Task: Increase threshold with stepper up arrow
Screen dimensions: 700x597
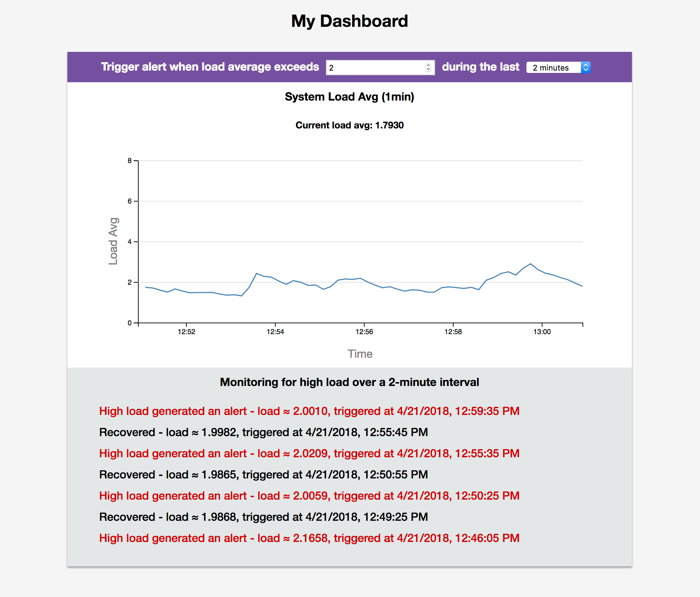Action: (428, 65)
